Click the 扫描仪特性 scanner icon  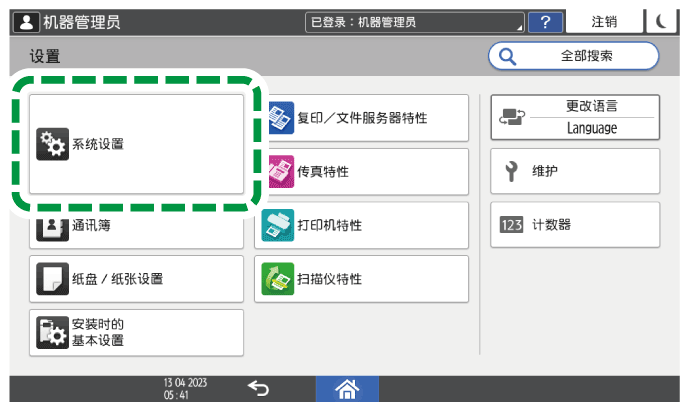coord(278,279)
